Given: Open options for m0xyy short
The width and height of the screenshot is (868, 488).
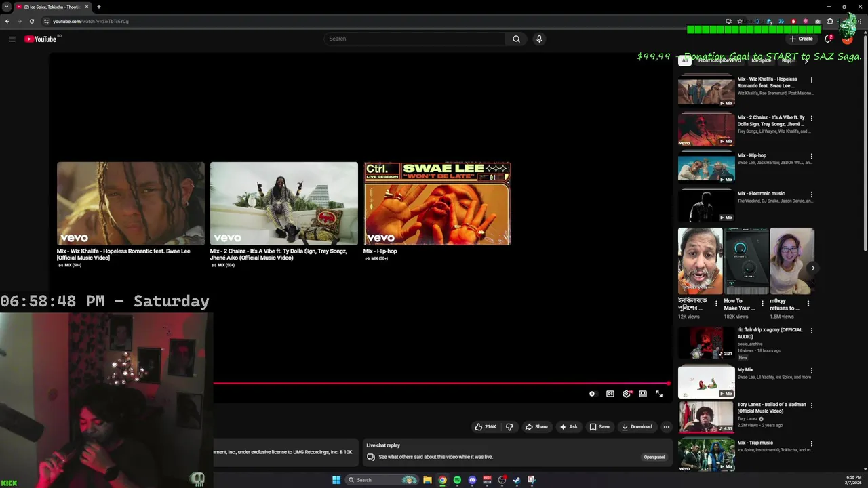Looking at the screenshot, I should click(x=808, y=304).
